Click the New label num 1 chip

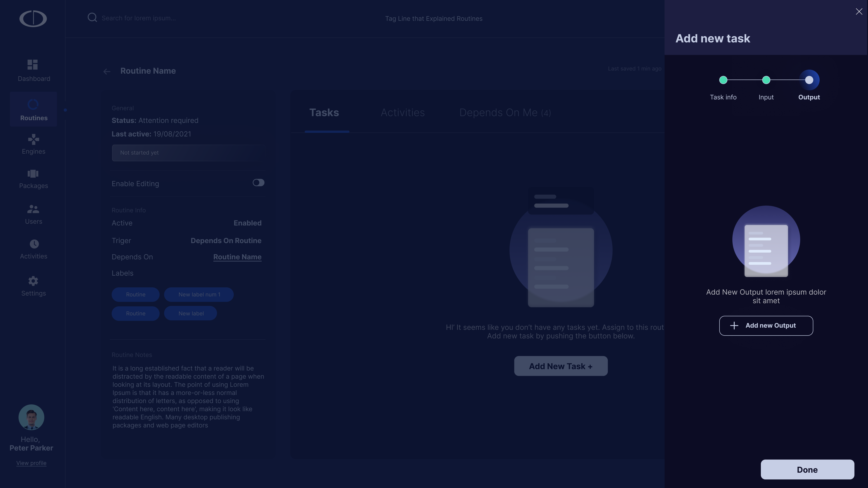199,295
